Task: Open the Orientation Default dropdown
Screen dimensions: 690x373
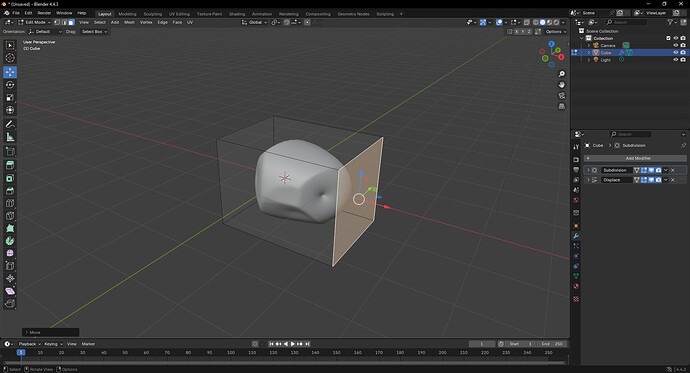Action: click(x=44, y=32)
